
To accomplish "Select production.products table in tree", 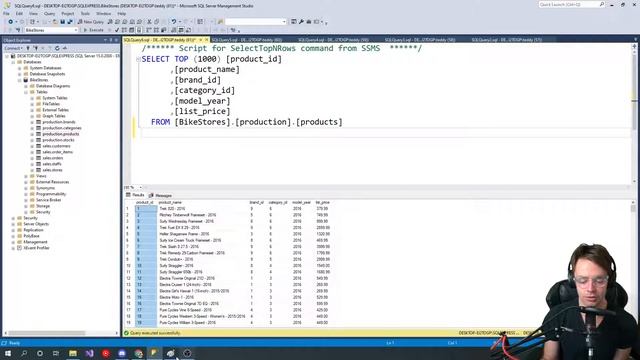I will [60, 134].
